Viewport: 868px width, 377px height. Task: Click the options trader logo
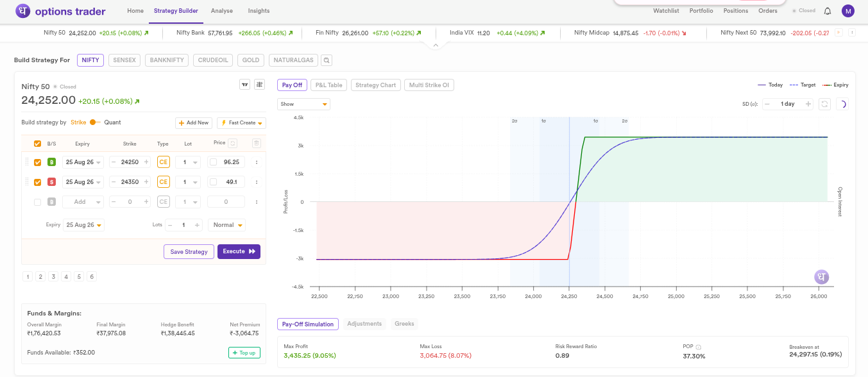[x=60, y=11]
